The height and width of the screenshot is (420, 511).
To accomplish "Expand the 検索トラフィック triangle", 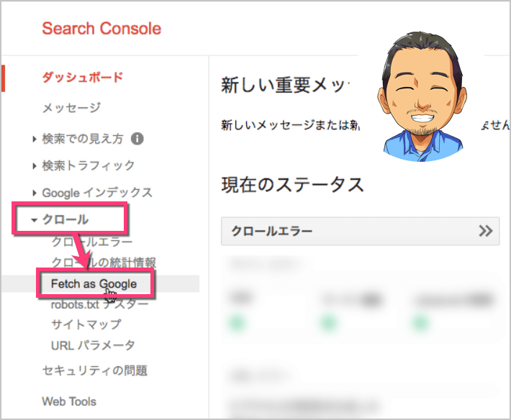I will pos(35,166).
